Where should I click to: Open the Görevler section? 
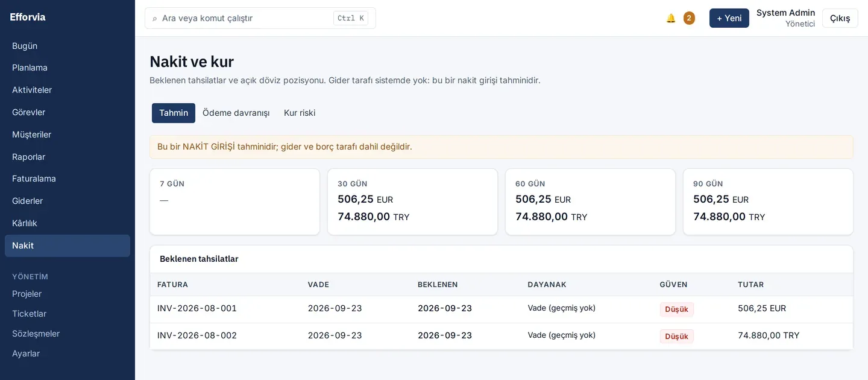[x=68, y=112]
